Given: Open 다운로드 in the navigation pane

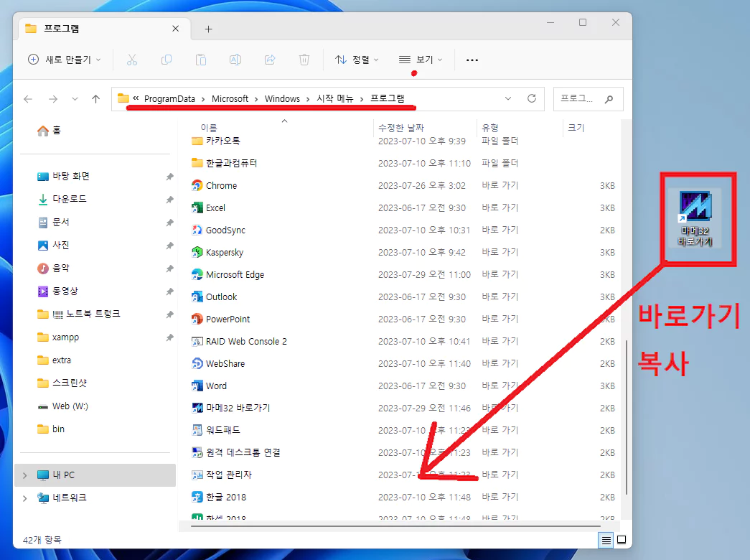Looking at the screenshot, I should click(x=62, y=199).
